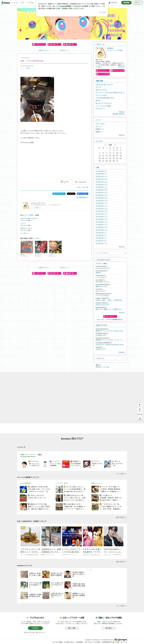
Task: Click the green はじめる button
Action: (x=35, y=628)
